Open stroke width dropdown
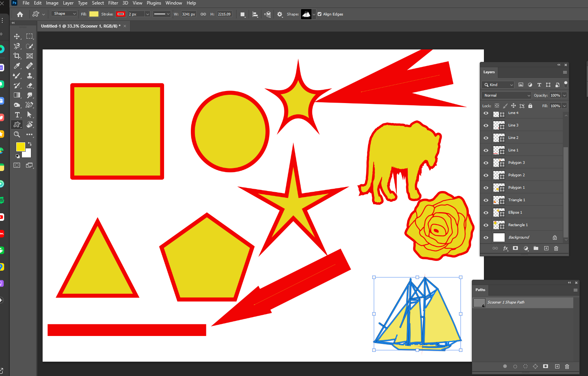This screenshot has height=376, width=588. pos(147,14)
